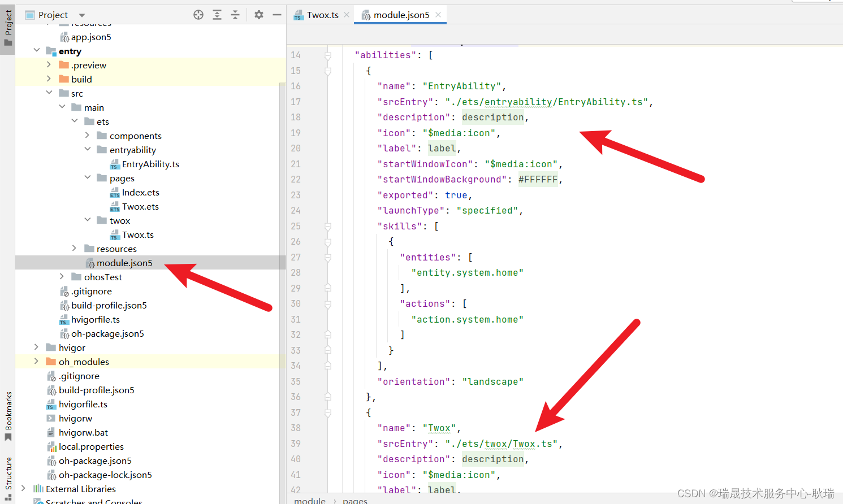Fold the abilities array at line 14
Image resolution: width=843 pixels, height=504 pixels.
tap(328, 55)
